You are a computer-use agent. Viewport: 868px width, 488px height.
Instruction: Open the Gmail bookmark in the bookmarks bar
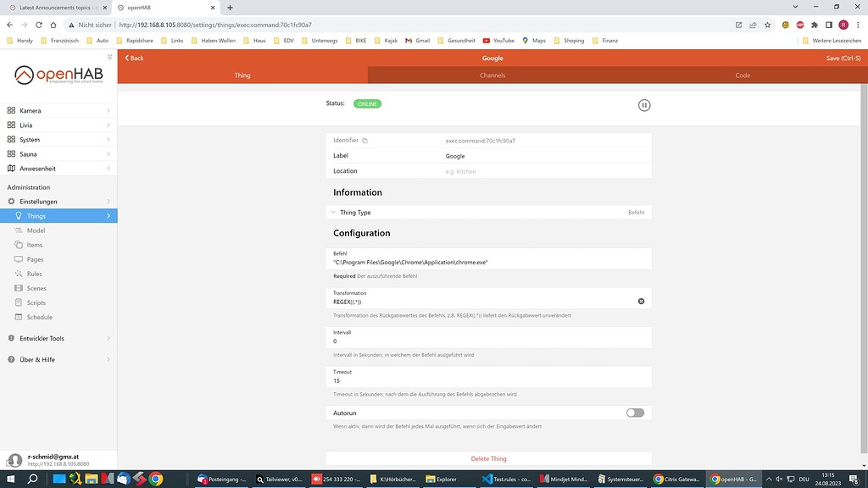click(421, 40)
